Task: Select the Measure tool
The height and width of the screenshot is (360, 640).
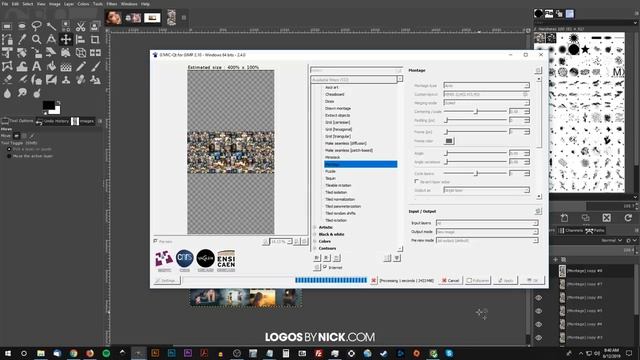Action: 51,40
